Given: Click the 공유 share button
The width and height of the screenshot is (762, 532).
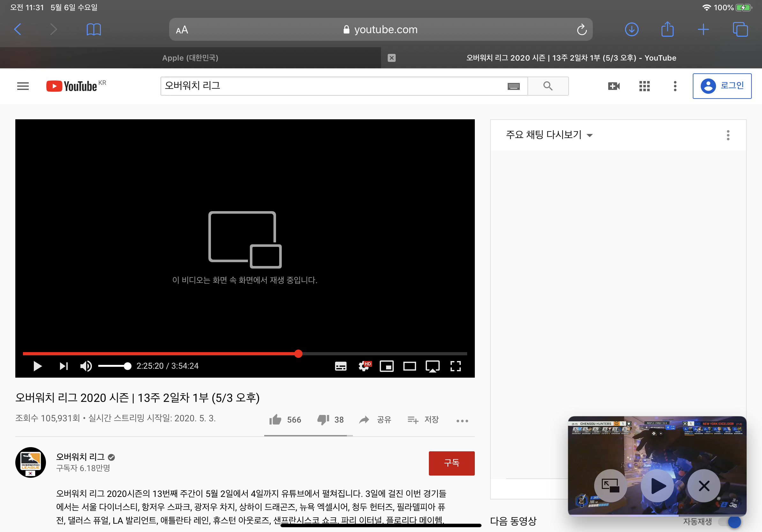Looking at the screenshot, I should 375,420.
